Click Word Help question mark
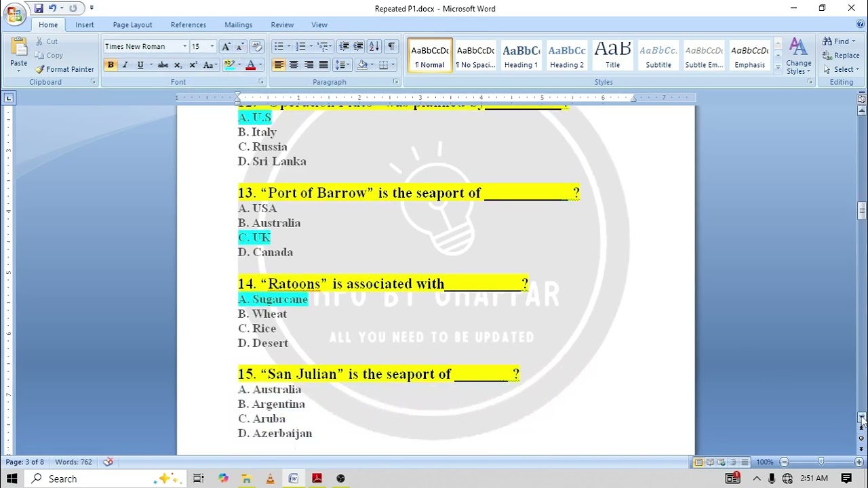The height and width of the screenshot is (488, 868). click(x=861, y=24)
